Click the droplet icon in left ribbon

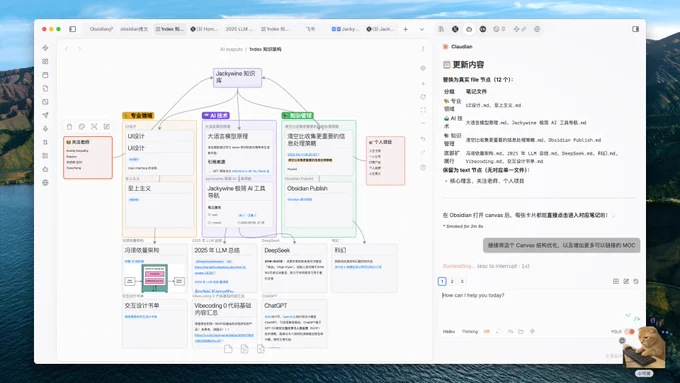[x=45, y=128]
